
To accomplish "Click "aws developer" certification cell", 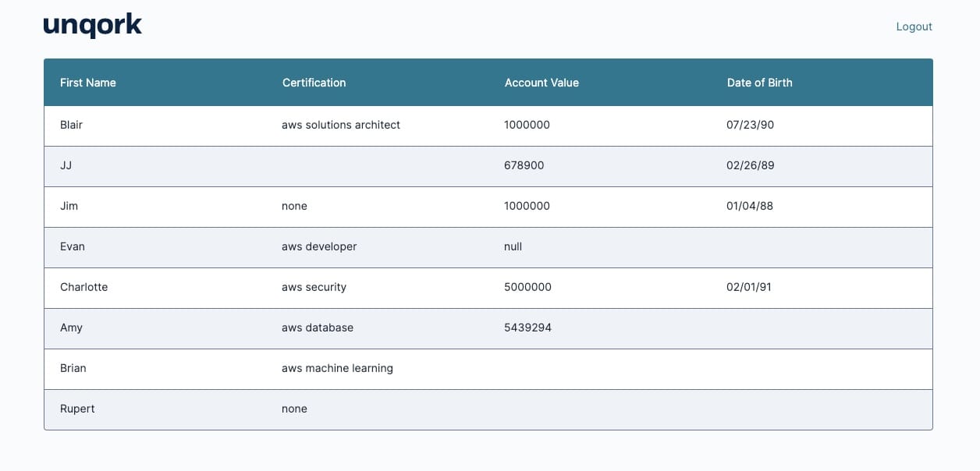I will click(319, 246).
